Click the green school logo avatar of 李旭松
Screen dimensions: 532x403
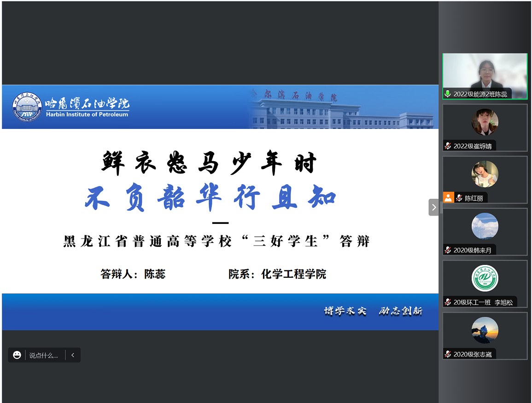point(485,278)
